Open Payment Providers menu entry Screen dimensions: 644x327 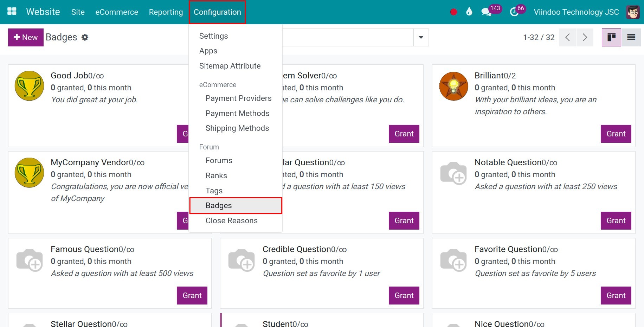pyautogui.click(x=236, y=98)
